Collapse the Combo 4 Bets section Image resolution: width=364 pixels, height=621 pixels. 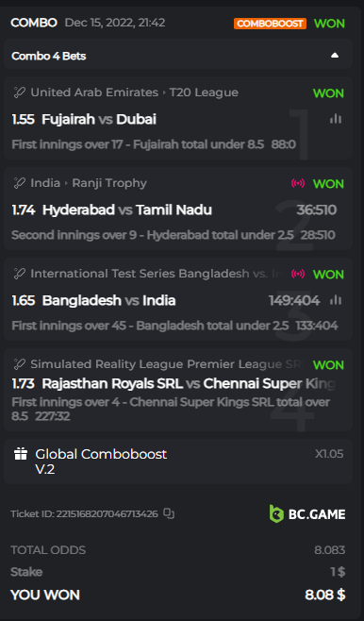[335, 56]
